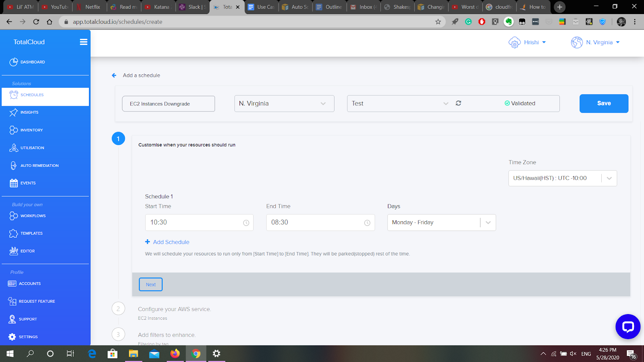The width and height of the screenshot is (644, 362).
Task: Click the Save button
Action: (x=604, y=103)
